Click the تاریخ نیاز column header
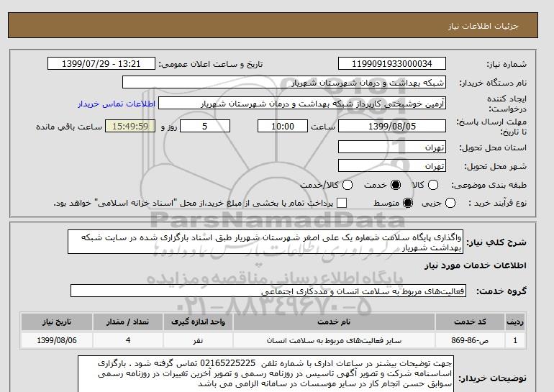 coord(57,322)
